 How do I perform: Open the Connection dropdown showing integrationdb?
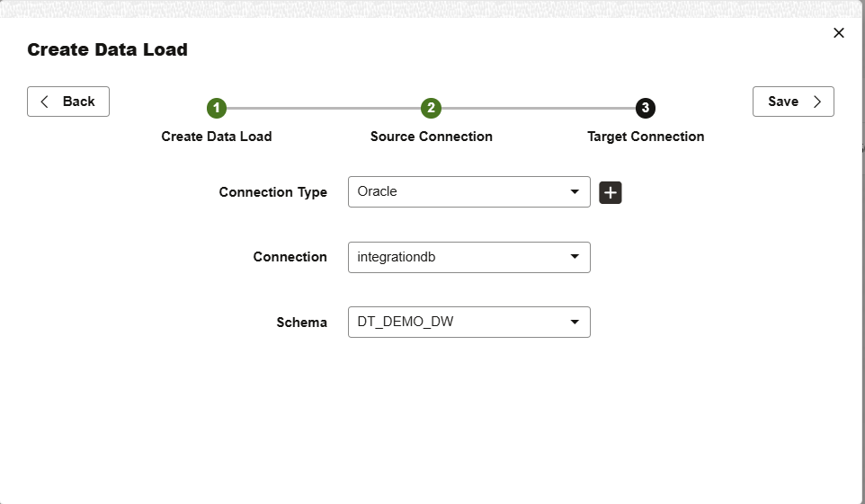point(459,257)
